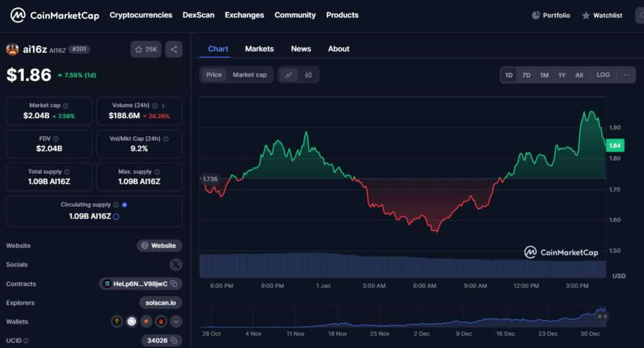Screen dimensions: 644x348
Task: Open the chart more options ellipsis menu
Action: [626, 75]
